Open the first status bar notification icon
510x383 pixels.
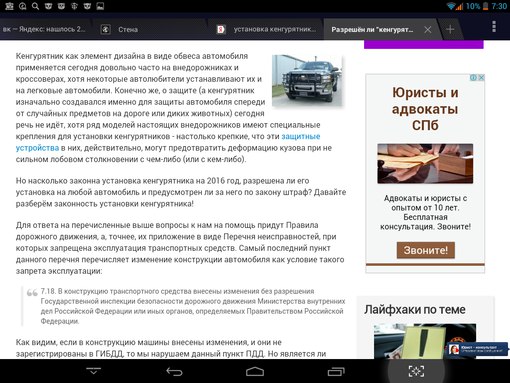click(10, 6)
